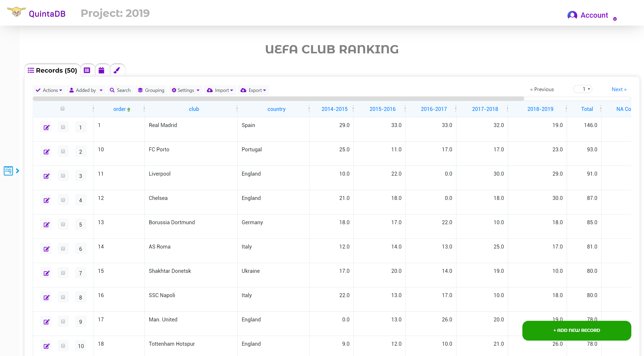Select the FC Porto row checkbox
The image size is (644, 356).
(x=63, y=151)
